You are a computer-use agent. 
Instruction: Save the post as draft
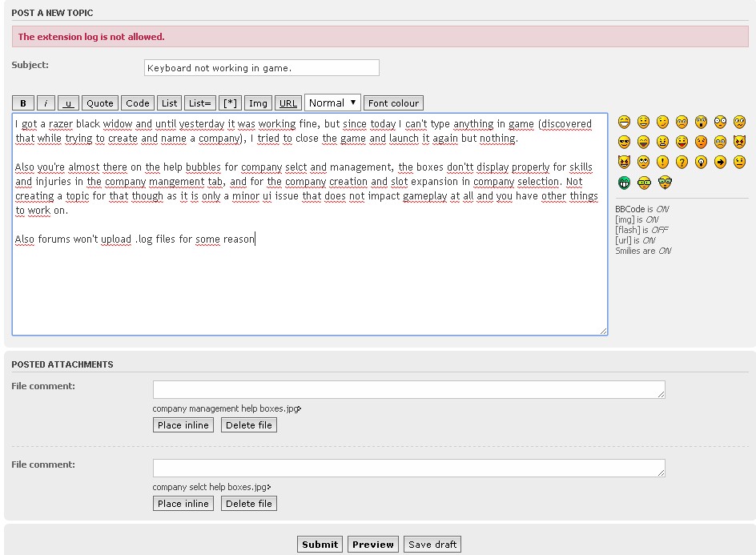(x=432, y=545)
